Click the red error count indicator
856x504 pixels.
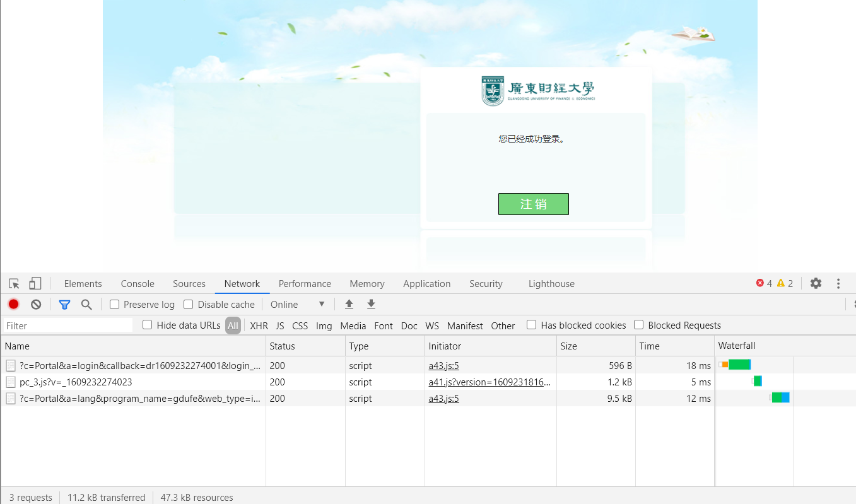click(764, 283)
